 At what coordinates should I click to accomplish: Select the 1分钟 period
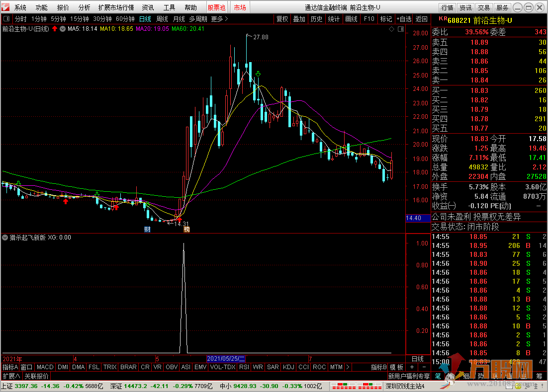pos(39,19)
